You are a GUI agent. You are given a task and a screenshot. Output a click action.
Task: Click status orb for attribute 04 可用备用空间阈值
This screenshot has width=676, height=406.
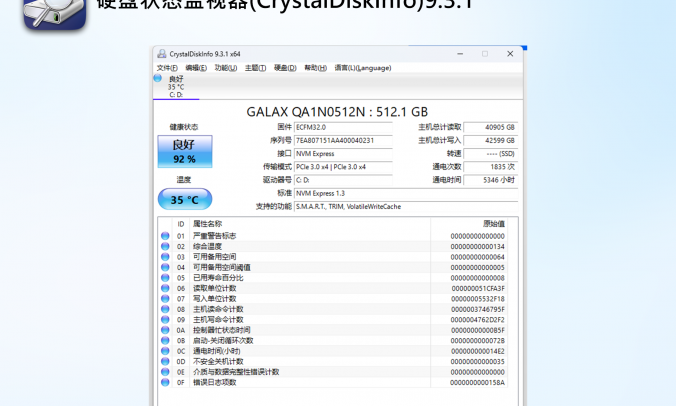165,267
